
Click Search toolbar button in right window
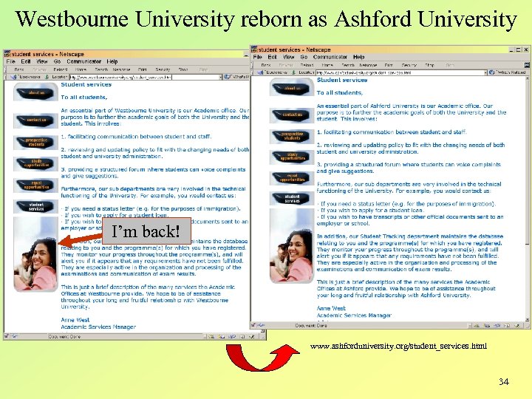[x=348, y=65]
